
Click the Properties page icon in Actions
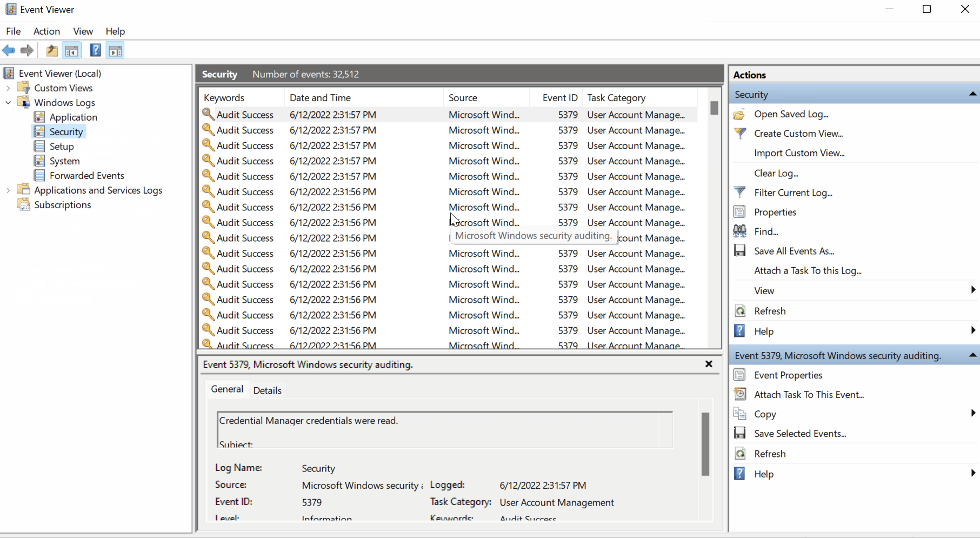click(x=739, y=212)
